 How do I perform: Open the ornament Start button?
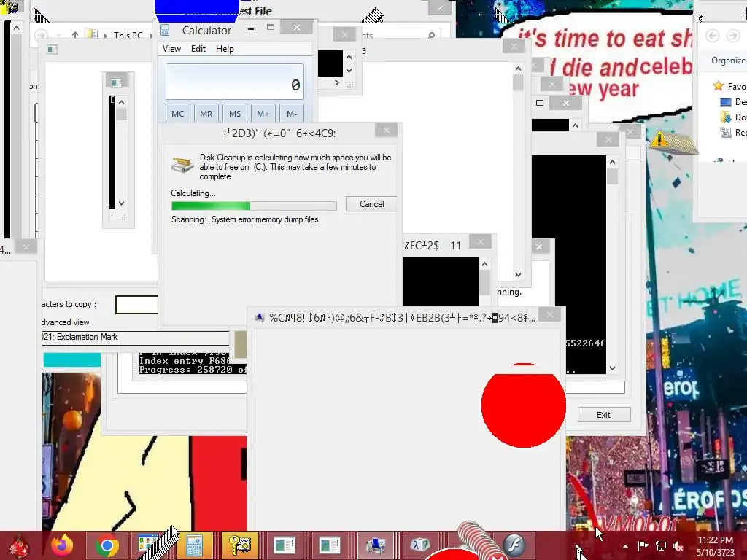coord(20,547)
